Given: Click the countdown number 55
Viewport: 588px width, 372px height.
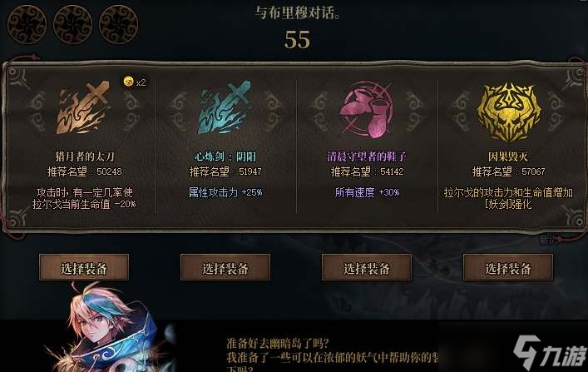Looking at the screenshot, I should tap(298, 40).
